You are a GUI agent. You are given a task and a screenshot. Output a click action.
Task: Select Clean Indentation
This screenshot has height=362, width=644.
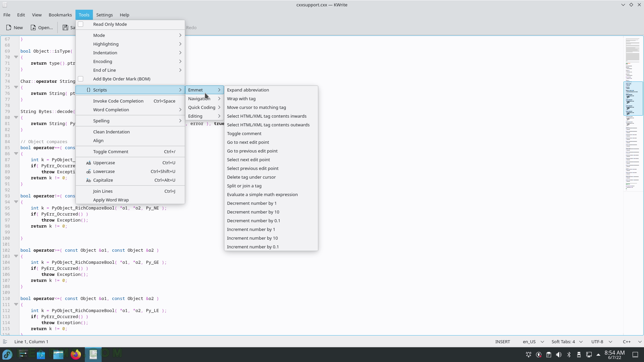(130, 132)
